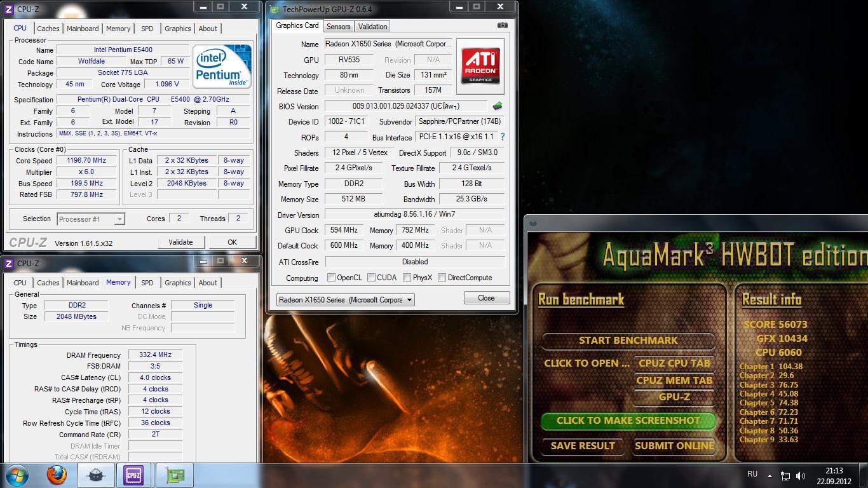Image resolution: width=868 pixels, height=488 pixels.
Task: Click the Intel Pentium inside logo
Action: 222,66
